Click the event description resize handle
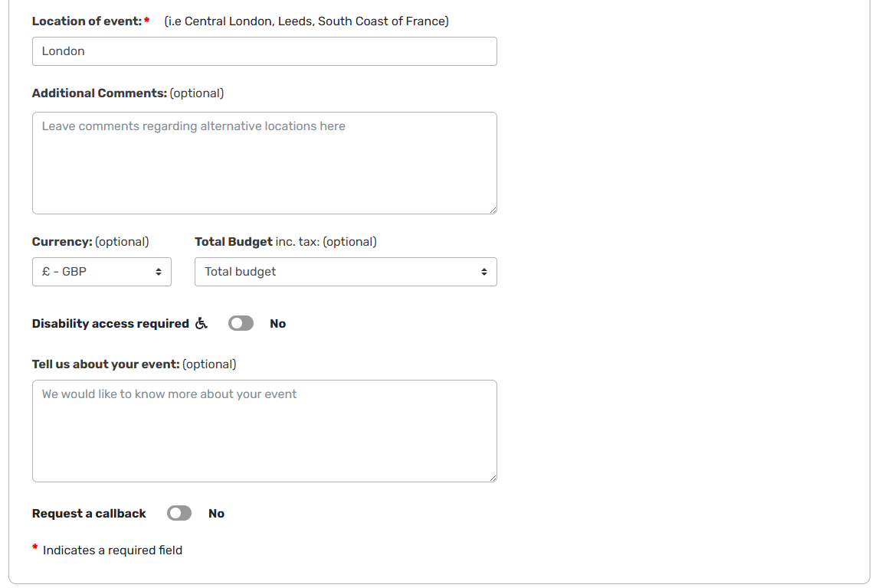The height and width of the screenshot is (588, 875). pyautogui.click(x=493, y=478)
